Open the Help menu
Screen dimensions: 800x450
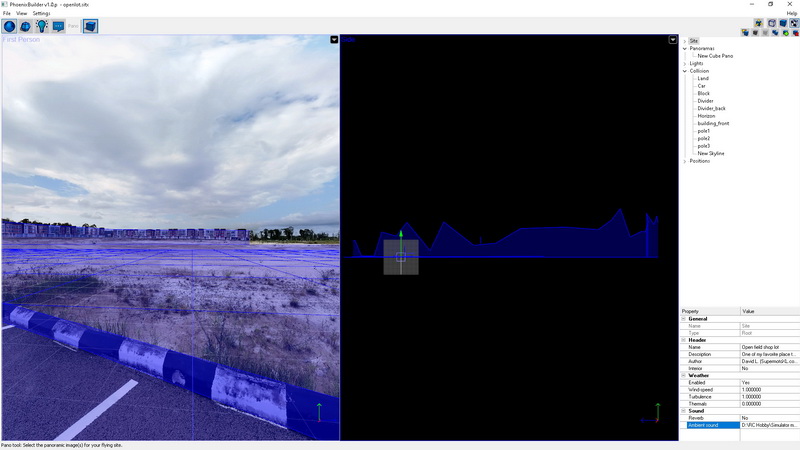[792, 13]
